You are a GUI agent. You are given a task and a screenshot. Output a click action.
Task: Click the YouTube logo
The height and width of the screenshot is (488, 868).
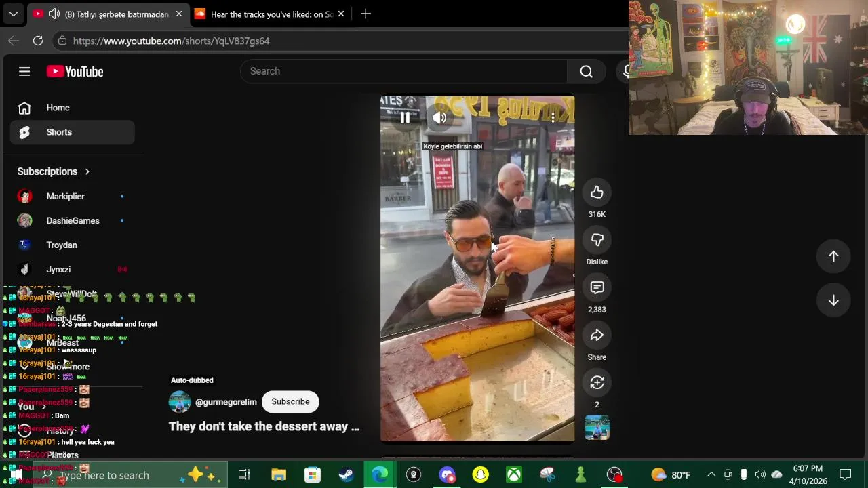coord(75,71)
